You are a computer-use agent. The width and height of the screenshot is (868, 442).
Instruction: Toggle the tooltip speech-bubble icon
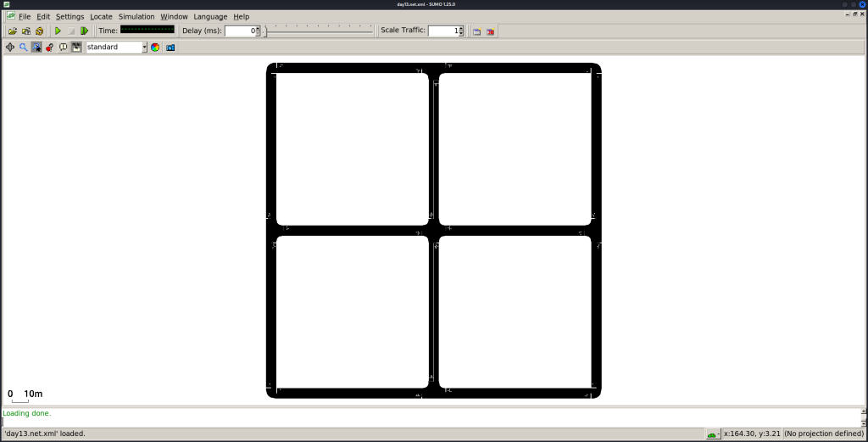(63, 47)
